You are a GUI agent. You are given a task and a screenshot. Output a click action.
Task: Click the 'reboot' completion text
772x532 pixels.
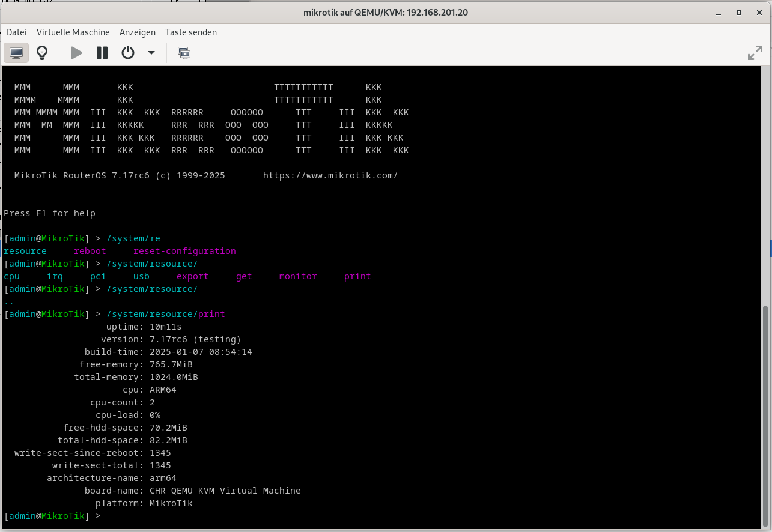(90, 251)
